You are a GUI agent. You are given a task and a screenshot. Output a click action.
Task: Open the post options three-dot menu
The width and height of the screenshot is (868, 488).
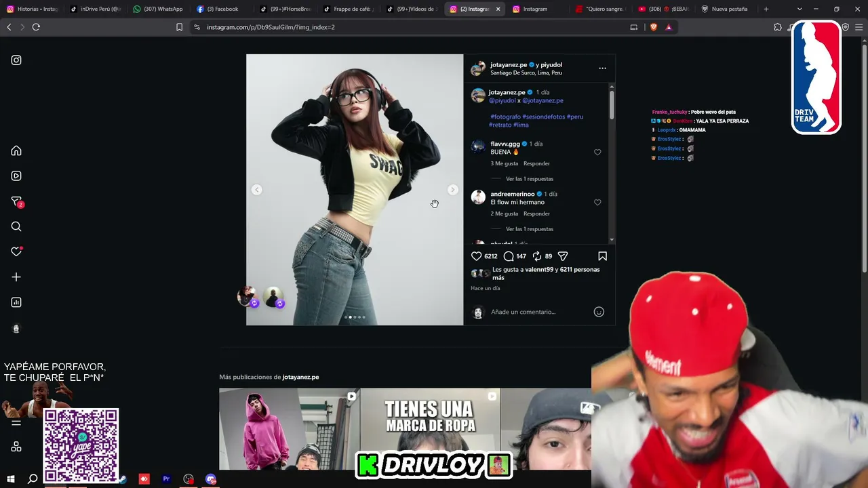pos(602,68)
